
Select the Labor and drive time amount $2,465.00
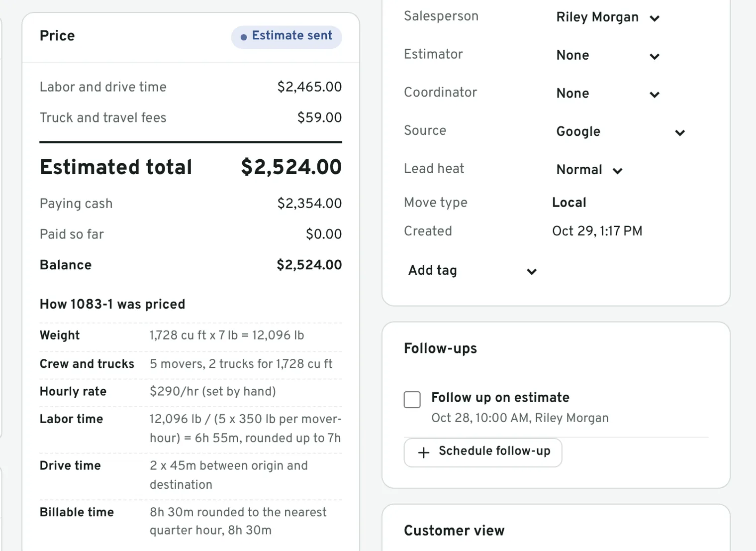(x=309, y=87)
